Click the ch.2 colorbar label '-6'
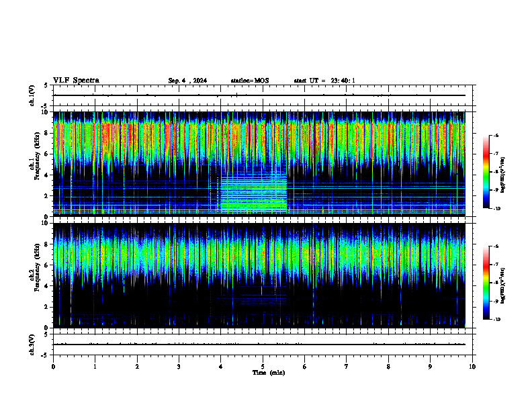The height and width of the screenshot is (411, 532). (496, 246)
